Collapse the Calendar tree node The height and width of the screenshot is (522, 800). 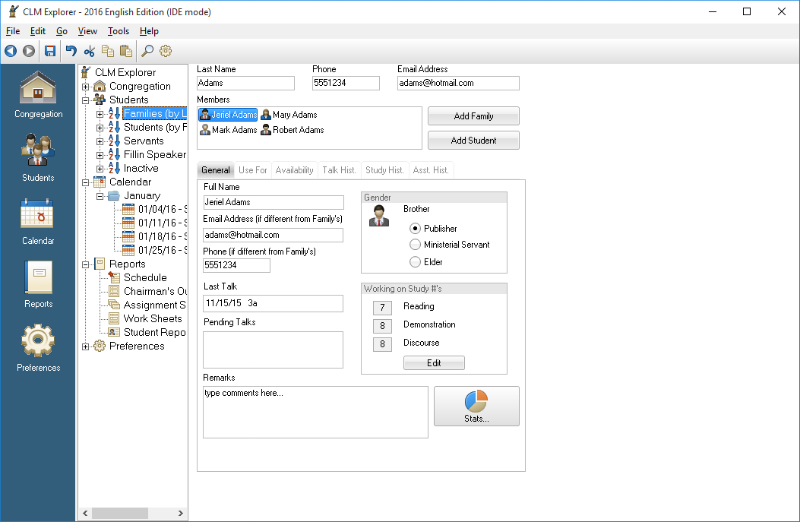pyautogui.click(x=86, y=182)
